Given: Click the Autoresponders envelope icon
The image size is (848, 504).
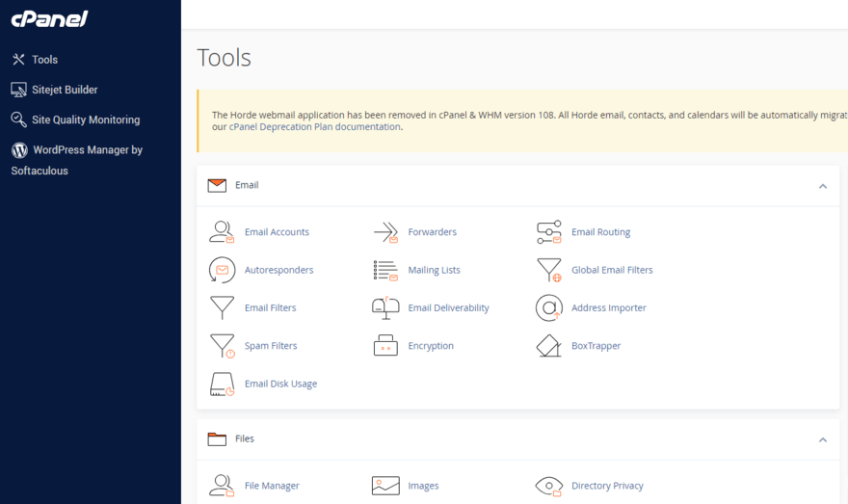Looking at the screenshot, I should (x=222, y=270).
